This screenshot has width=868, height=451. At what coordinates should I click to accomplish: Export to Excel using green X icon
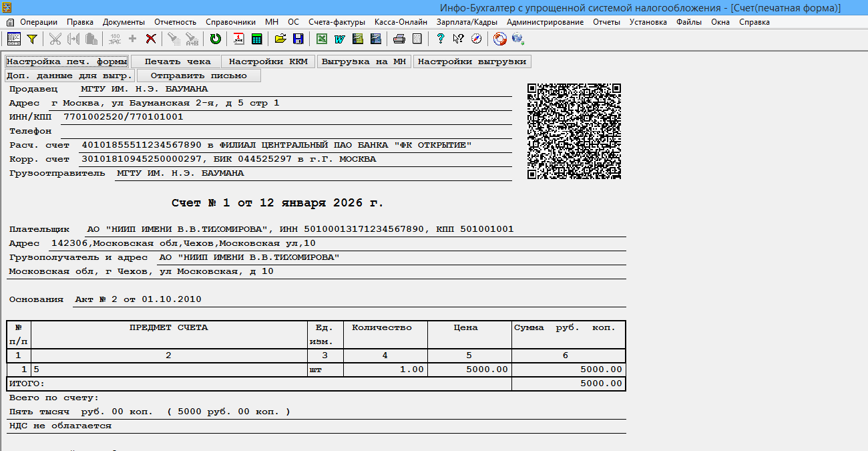[322, 39]
